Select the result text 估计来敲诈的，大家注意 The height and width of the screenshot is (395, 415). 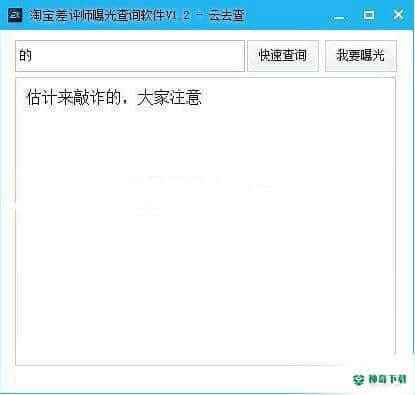click(114, 97)
